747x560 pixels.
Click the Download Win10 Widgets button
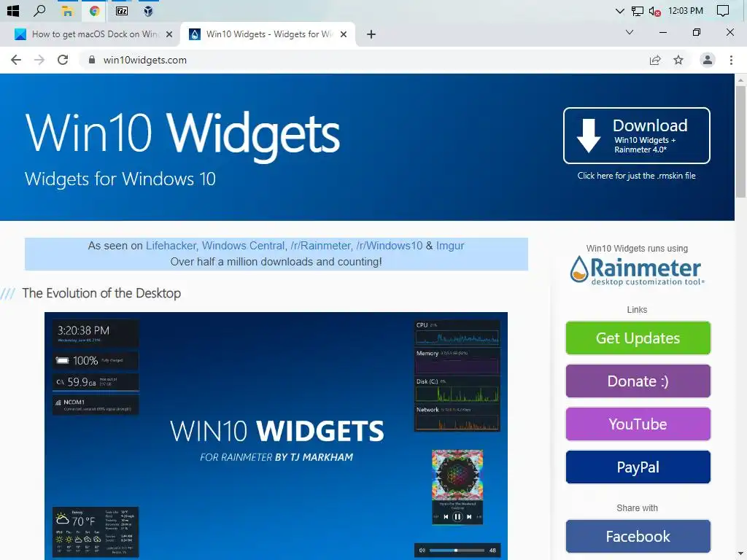[636, 136]
